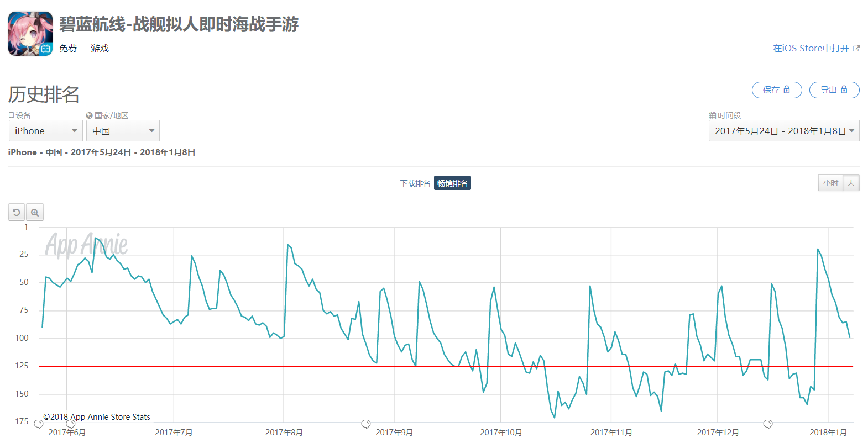Toggle the 小时 granularity option
The width and height of the screenshot is (868, 443).
click(830, 183)
